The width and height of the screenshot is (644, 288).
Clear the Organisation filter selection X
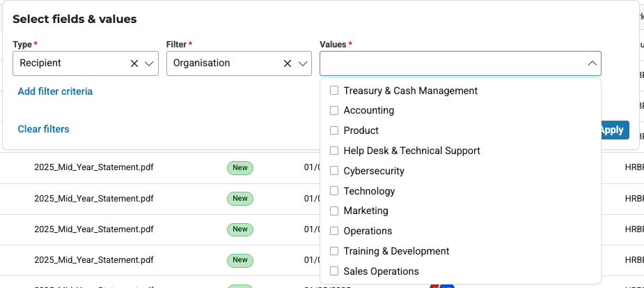[x=288, y=63]
